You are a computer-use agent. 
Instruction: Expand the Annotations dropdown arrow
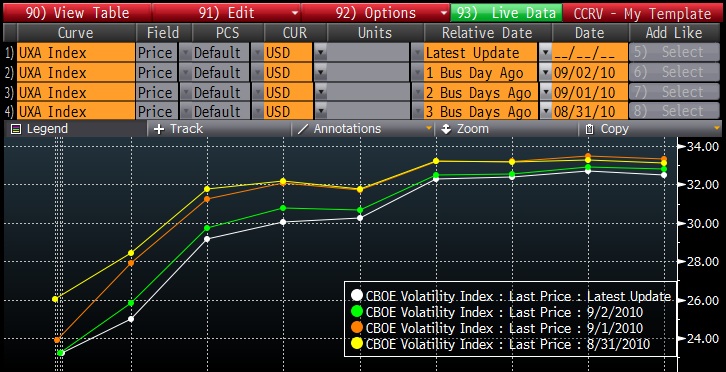point(430,128)
